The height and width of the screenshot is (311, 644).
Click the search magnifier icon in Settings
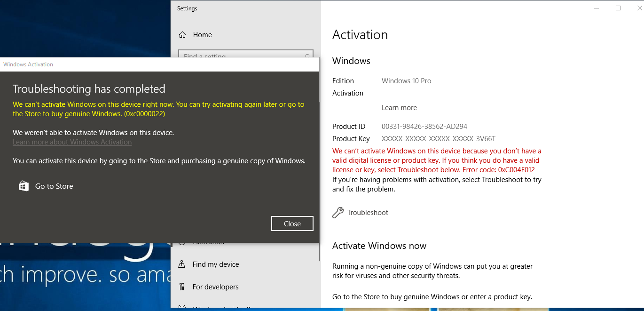[x=308, y=56]
